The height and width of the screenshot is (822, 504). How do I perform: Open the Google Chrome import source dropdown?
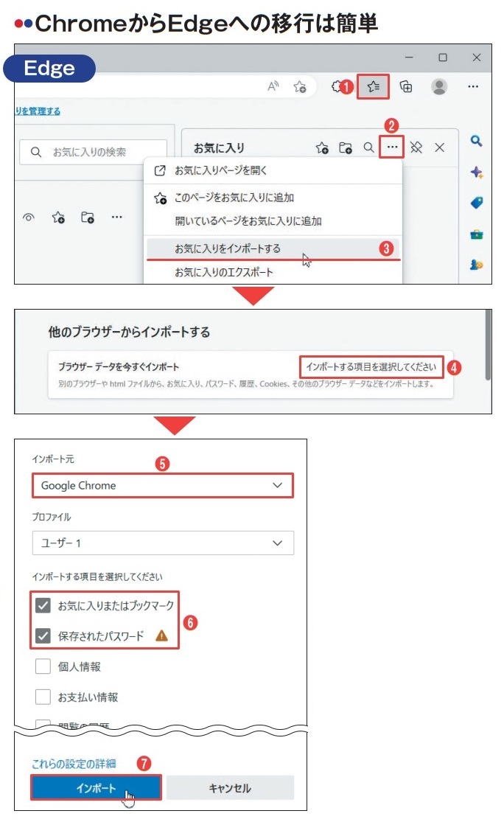click(163, 485)
